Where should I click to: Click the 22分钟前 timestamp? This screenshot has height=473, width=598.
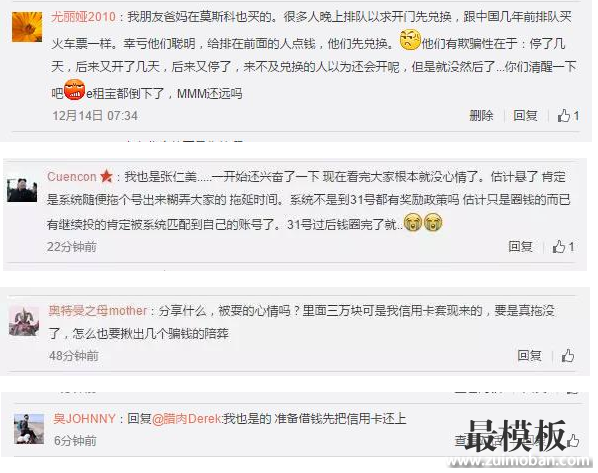point(72,247)
